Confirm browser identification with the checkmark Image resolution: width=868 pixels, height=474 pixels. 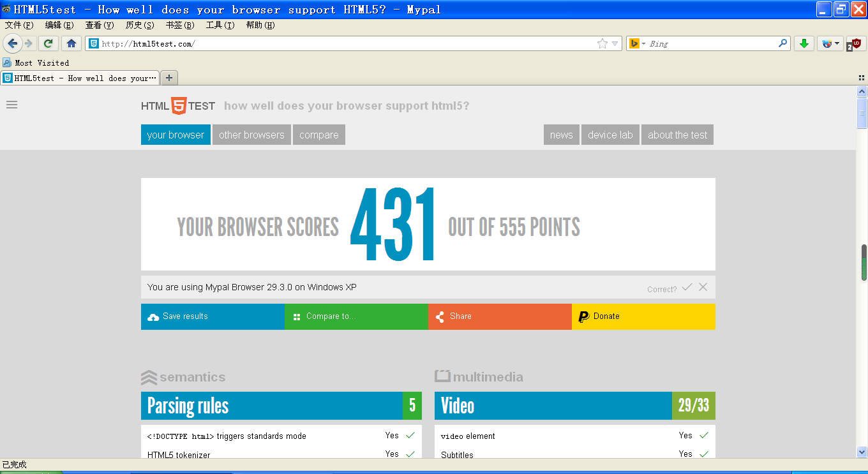(687, 287)
